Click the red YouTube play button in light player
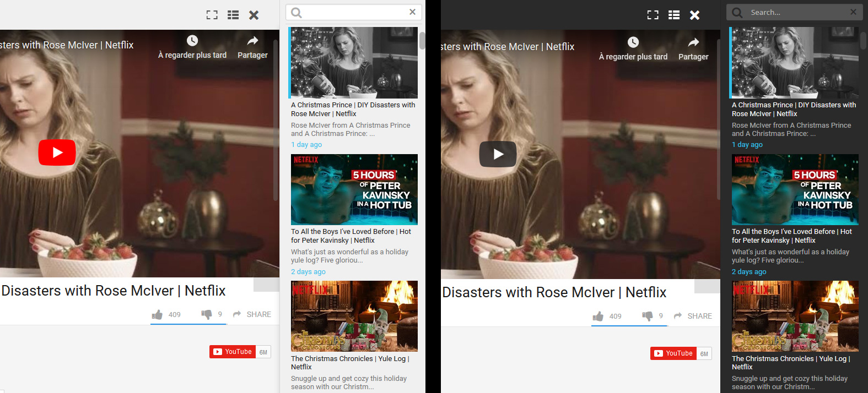 [57, 152]
